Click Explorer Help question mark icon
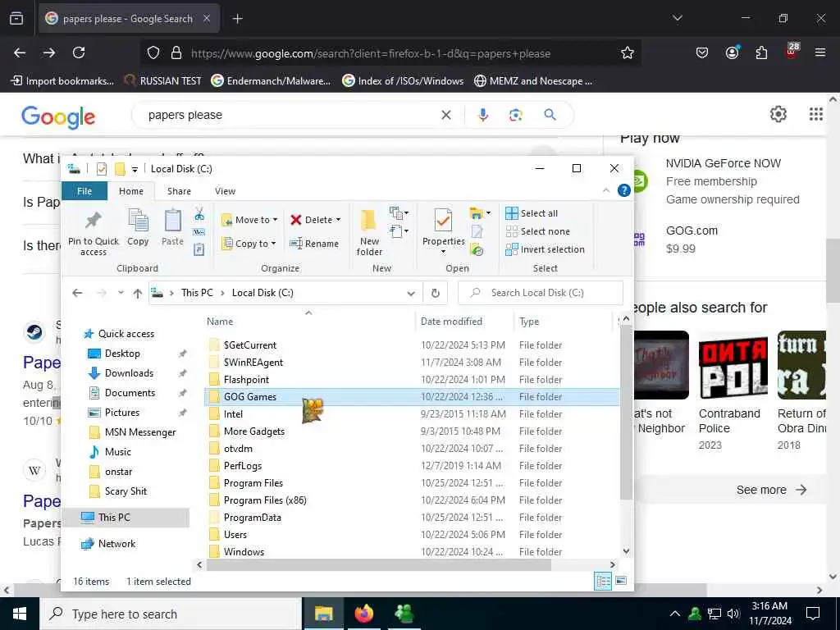 [624, 190]
